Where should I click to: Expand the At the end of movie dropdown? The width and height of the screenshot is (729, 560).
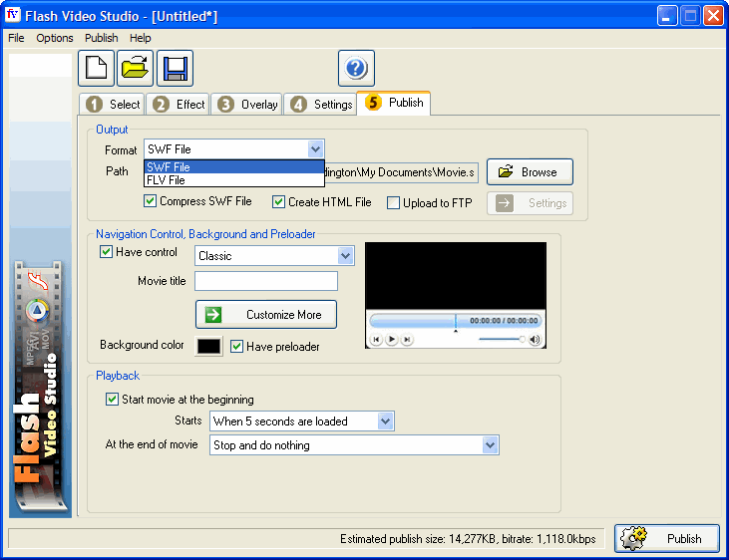pos(490,445)
